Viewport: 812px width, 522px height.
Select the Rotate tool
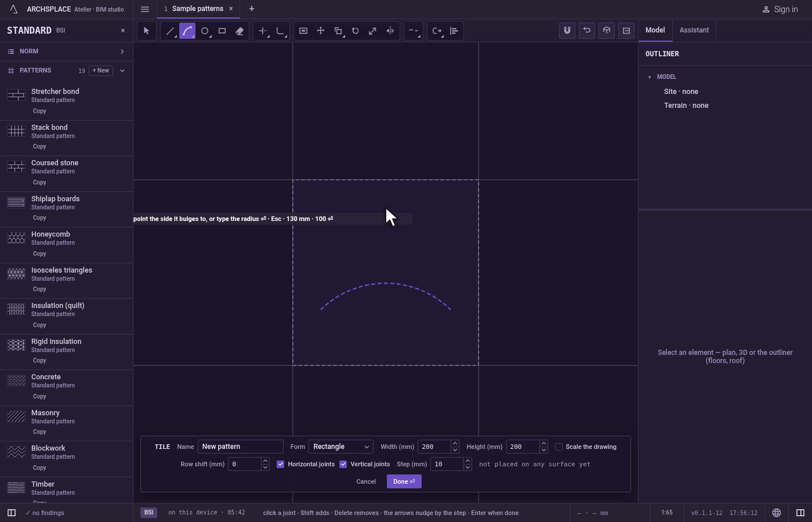point(356,31)
